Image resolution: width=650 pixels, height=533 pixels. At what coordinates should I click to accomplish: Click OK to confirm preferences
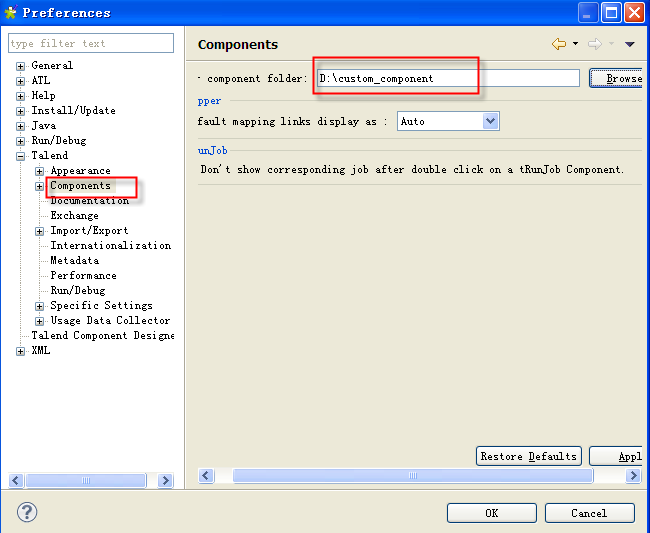(x=492, y=513)
